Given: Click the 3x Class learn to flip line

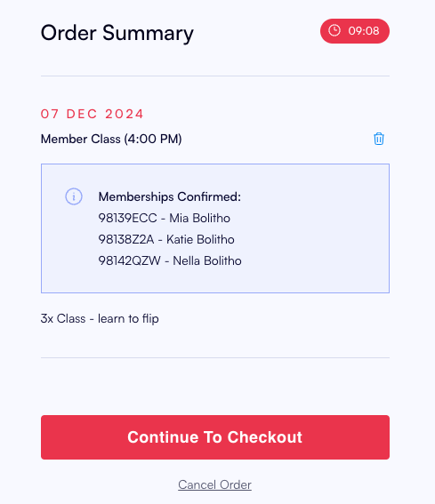Looking at the screenshot, I should (100, 319).
